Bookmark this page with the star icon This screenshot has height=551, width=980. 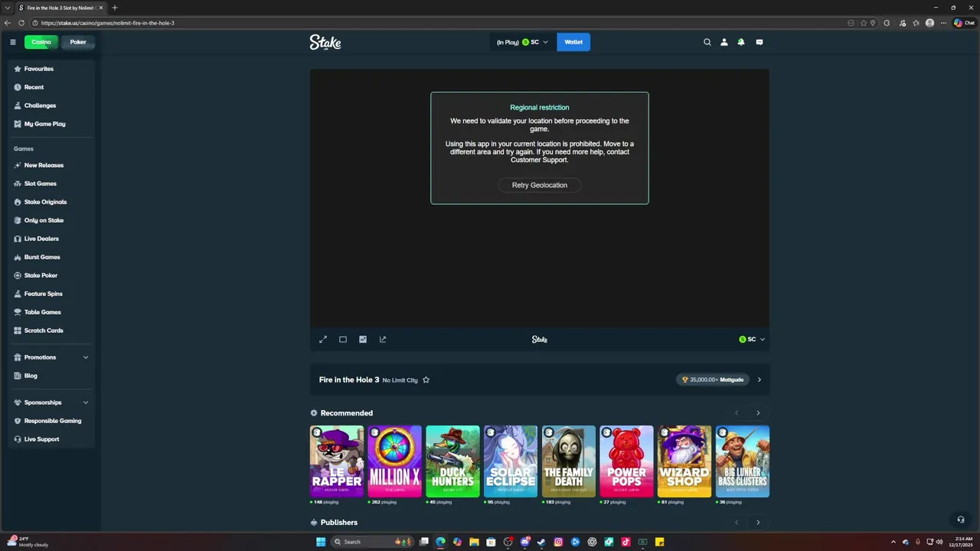(x=863, y=23)
